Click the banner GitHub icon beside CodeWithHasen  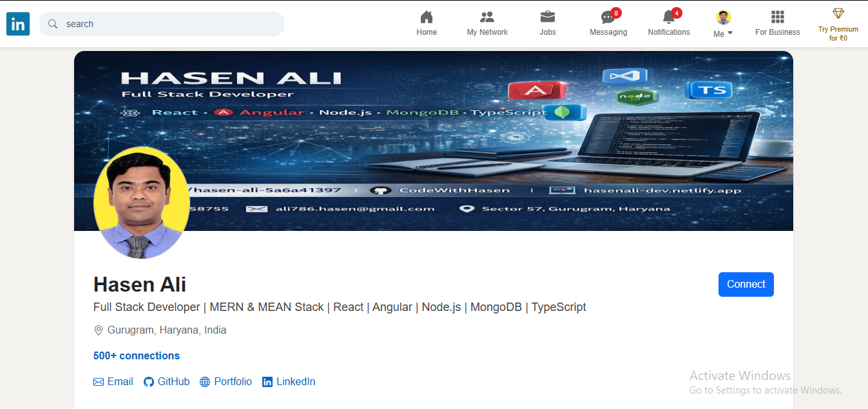(x=381, y=191)
